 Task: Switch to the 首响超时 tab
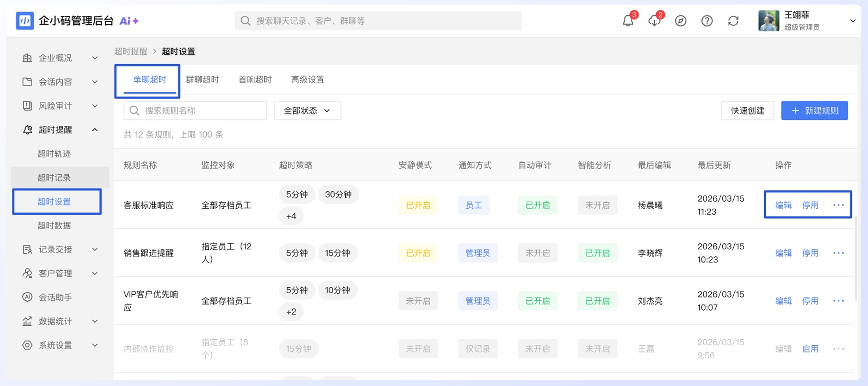tap(255, 80)
